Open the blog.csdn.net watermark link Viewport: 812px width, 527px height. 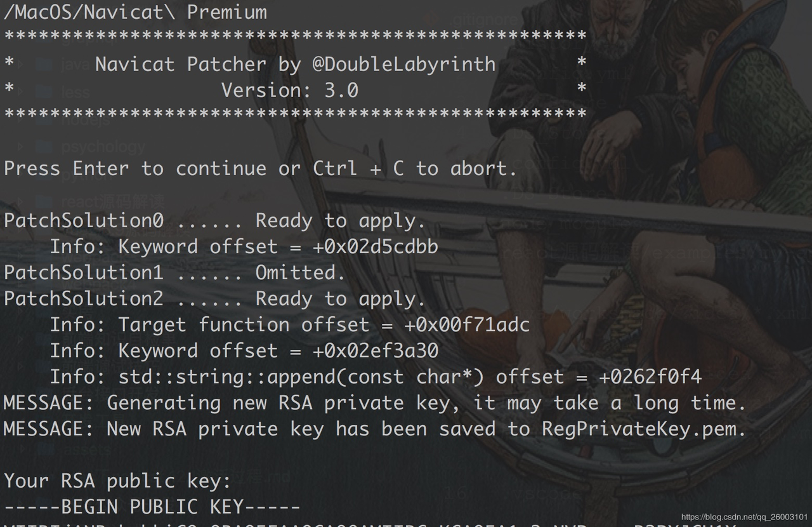point(744,517)
